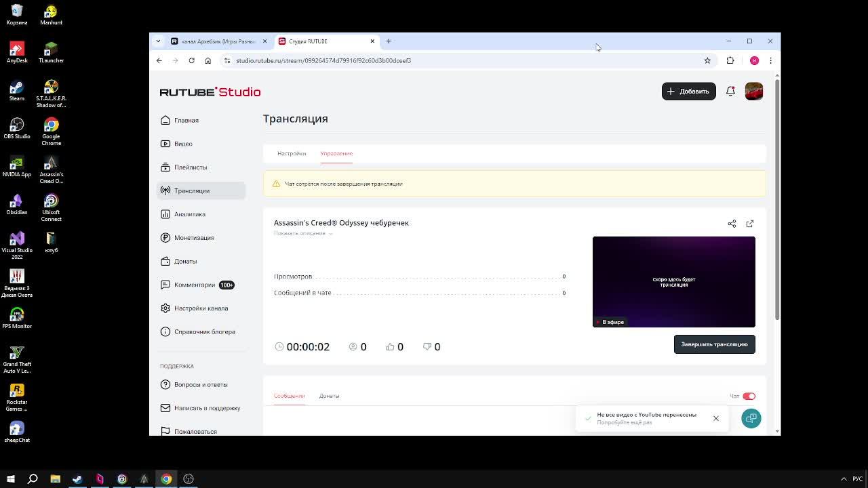Switch to the Управление tab
This screenshot has height=488, width=868.
336,153
